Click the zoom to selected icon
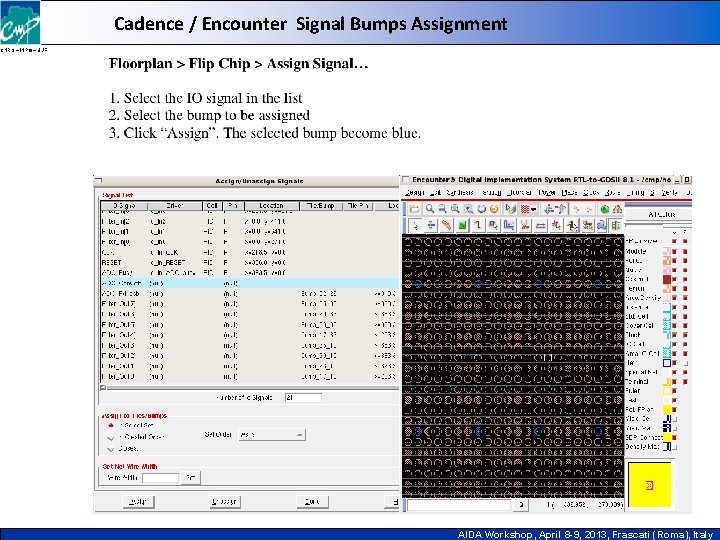 [468, 208]
